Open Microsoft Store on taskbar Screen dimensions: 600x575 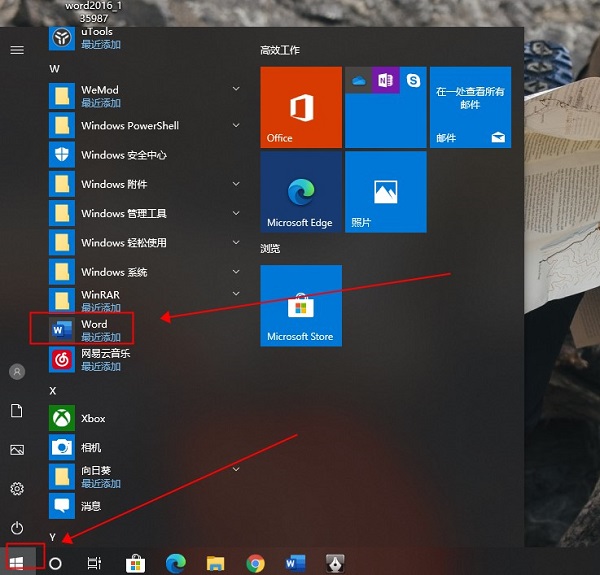click(135, 563)
